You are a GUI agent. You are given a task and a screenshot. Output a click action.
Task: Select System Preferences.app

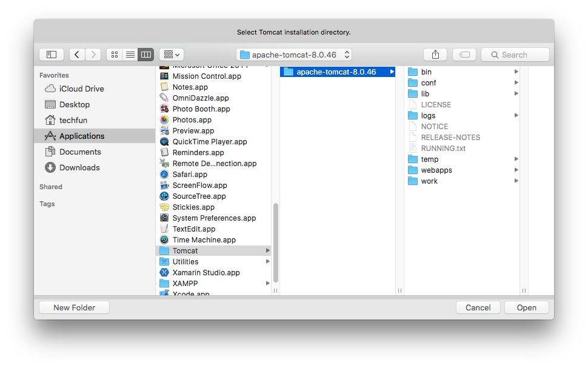[214, 218]
